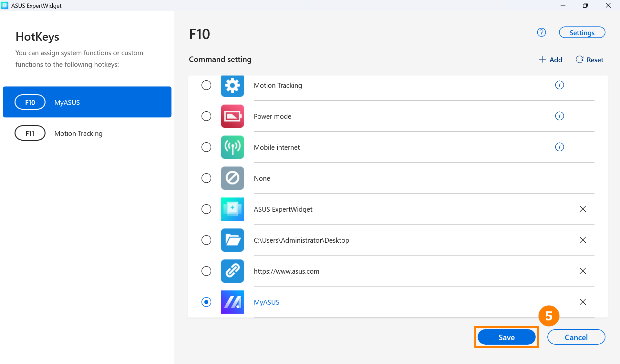Click the ASUS ExpertWidget label
620x364 pixels.
(x=283, y=209)
